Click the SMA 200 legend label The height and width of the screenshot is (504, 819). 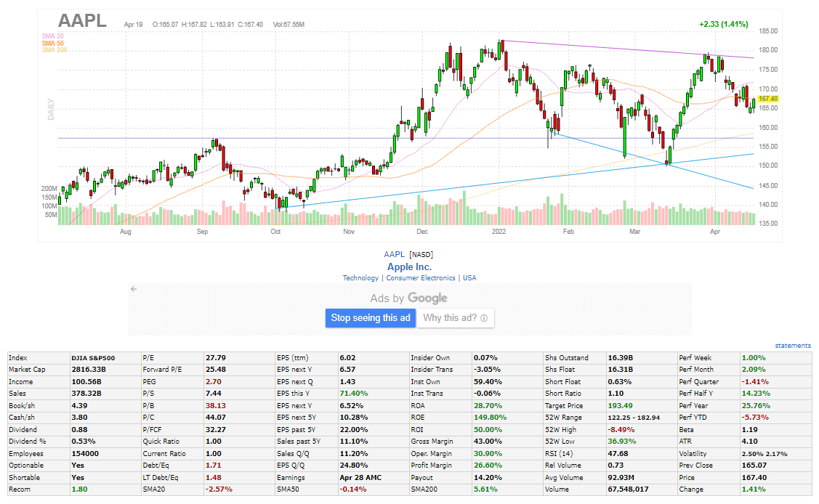click(x=55, y=50)
